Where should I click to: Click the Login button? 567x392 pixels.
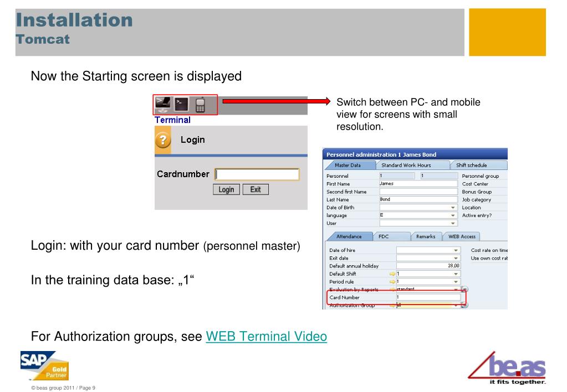pos(226,190)
